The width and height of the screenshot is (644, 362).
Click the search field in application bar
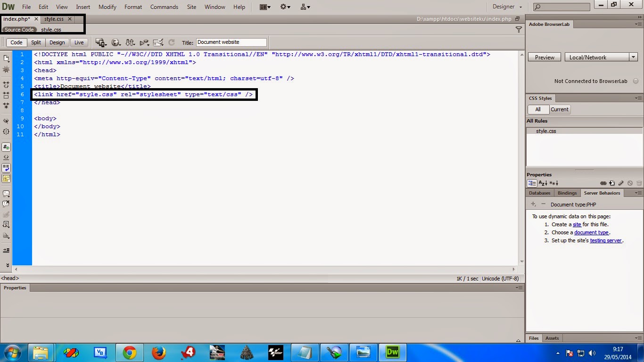pyautogui.click(x=561, y=7)
